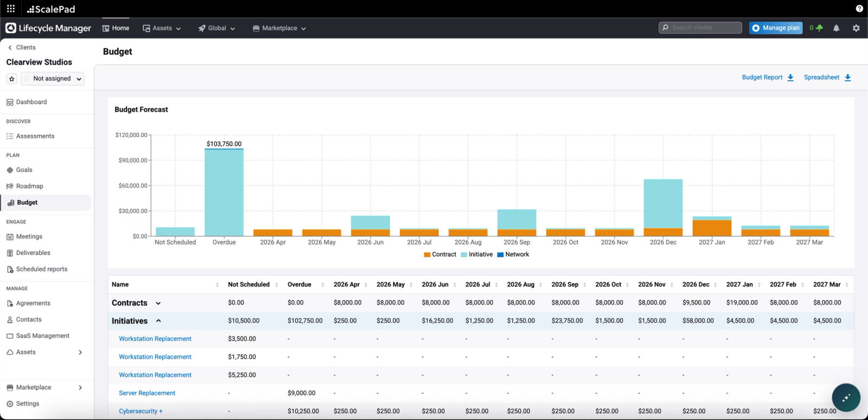The width and height of the screenshot is (868, 420).
Task: Toggle Contract series in chart legend
Action: click(440, 254)
